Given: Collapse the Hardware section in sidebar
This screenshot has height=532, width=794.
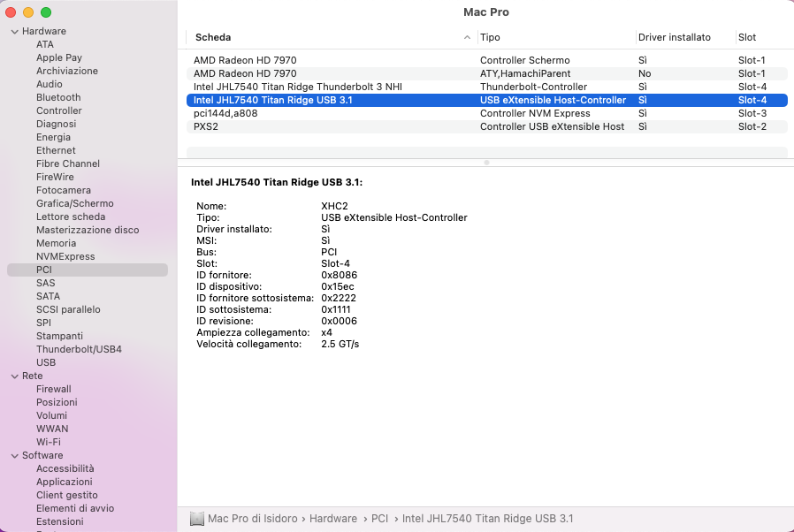Looking at the screenshot, I should click(15, 32).
